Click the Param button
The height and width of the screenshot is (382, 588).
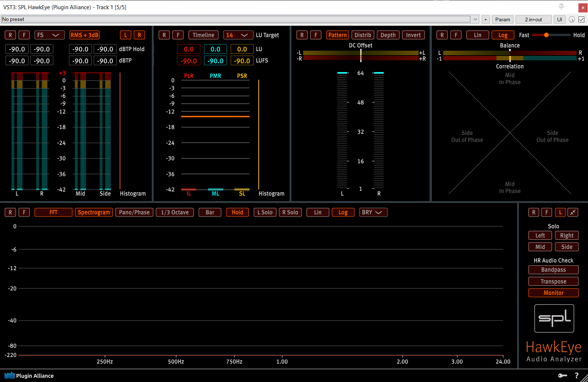pos(502,19)
